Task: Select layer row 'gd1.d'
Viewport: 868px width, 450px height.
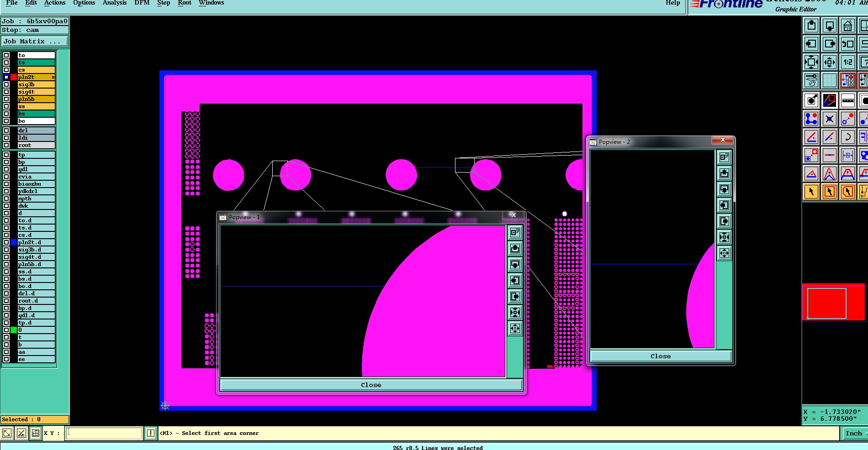Action: (x=37, y=315)
